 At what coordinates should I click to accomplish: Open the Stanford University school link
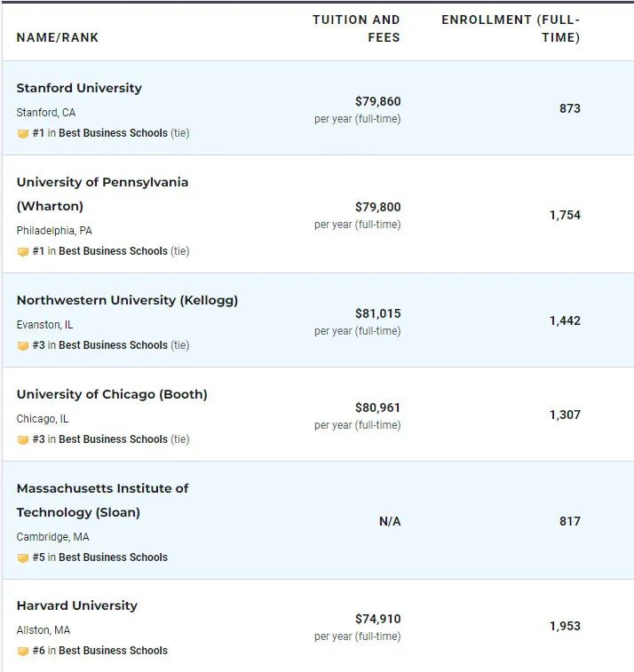[x=79, y=88]
